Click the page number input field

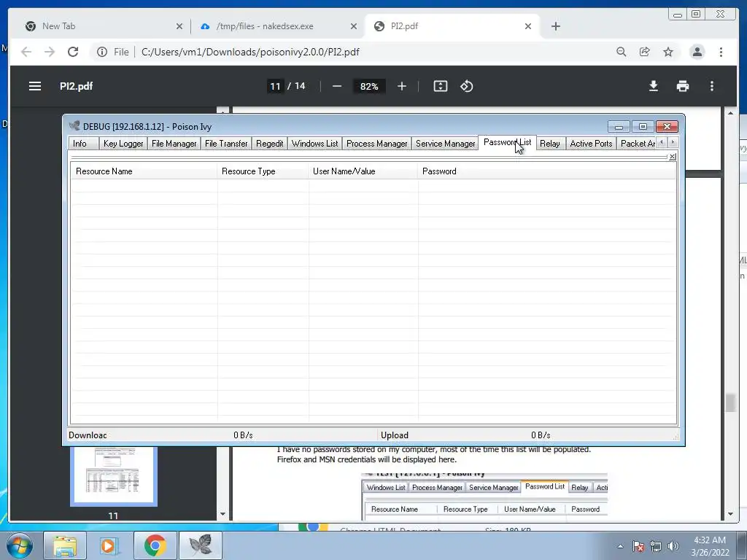point(275,86)
